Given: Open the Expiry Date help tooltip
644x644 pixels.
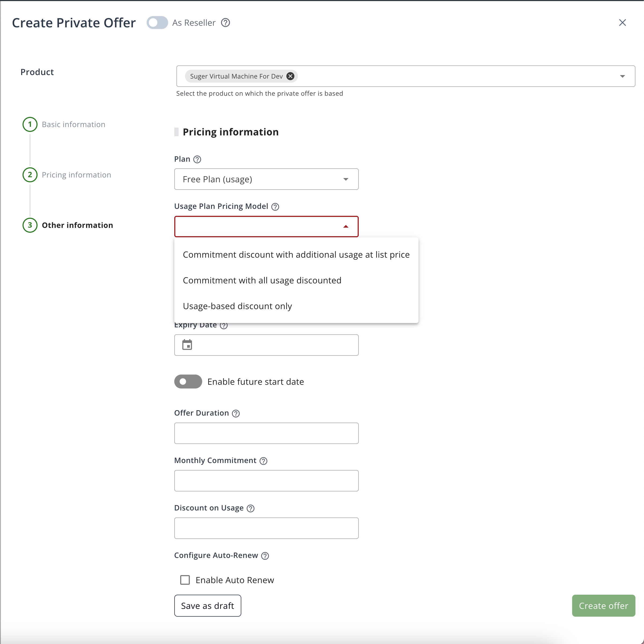Looking at the screenshot, I should pos(223,326).
